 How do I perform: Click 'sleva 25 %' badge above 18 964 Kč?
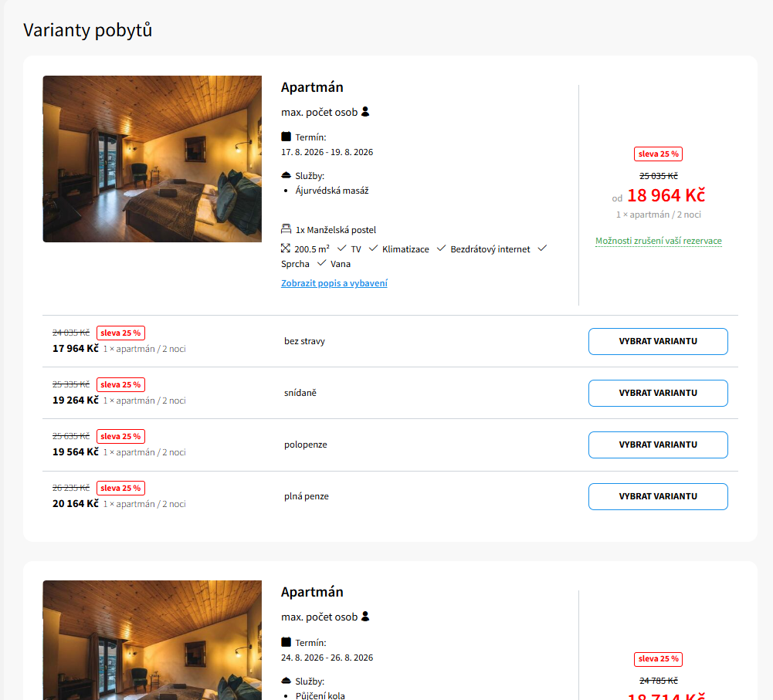[x=658, y=154]
